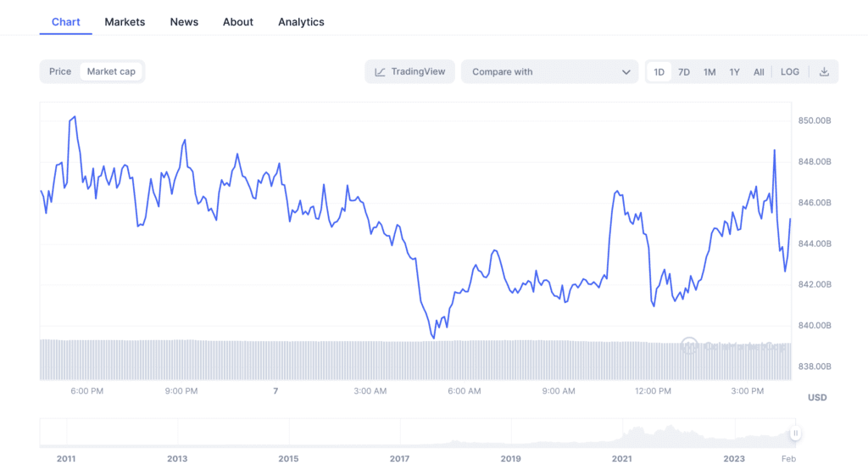Open the News tab
This screenshot has width=868, height=476.
tap(184, 22)
